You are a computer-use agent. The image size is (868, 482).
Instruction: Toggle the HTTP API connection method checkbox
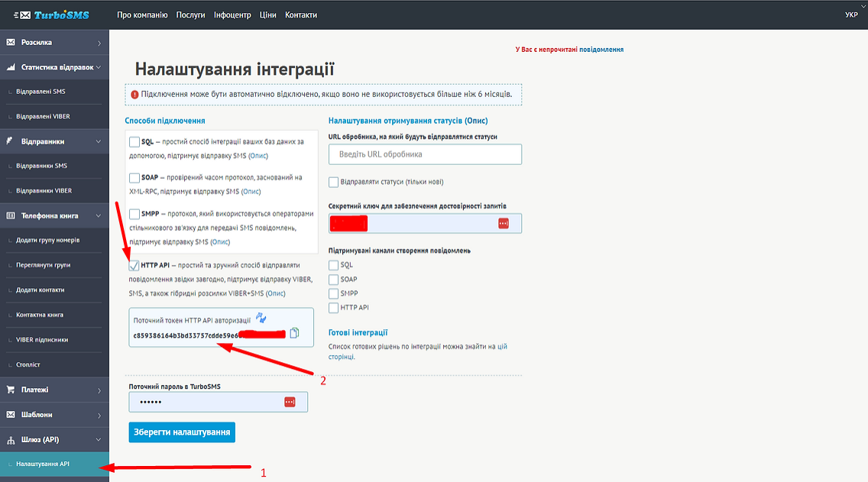[x=134, y=266]
